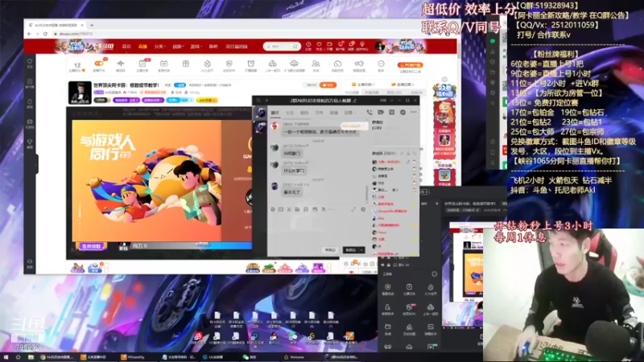Open the 粉丝 people icon in streamer toolbar

point(316,65)
